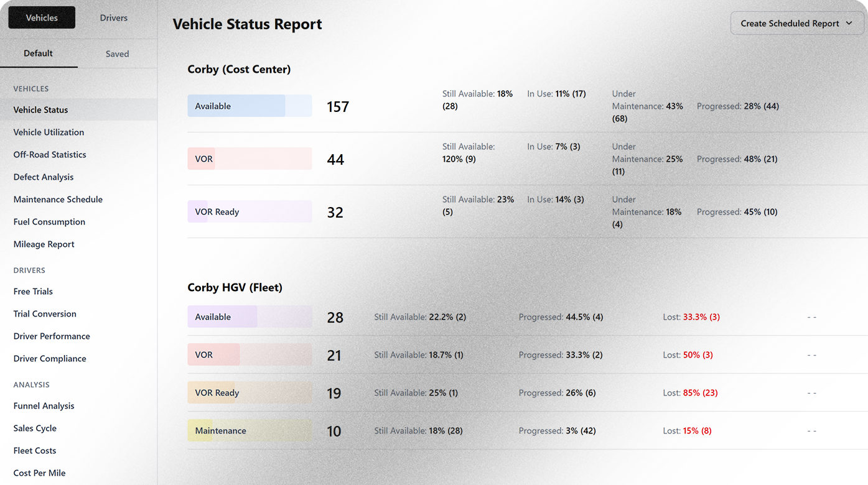This screenshot has height=485, width=868.
Task: Switch to the Drivers tab
Action: click(x=113, y=18)
